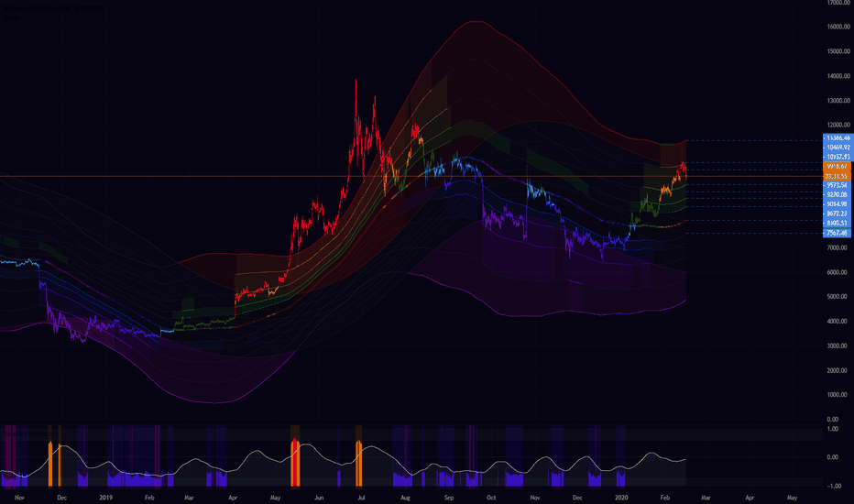This screenshot has width=854, height=504.
Task: Select the 10157.93 blue price tag
Action: [x=838, y=157]
